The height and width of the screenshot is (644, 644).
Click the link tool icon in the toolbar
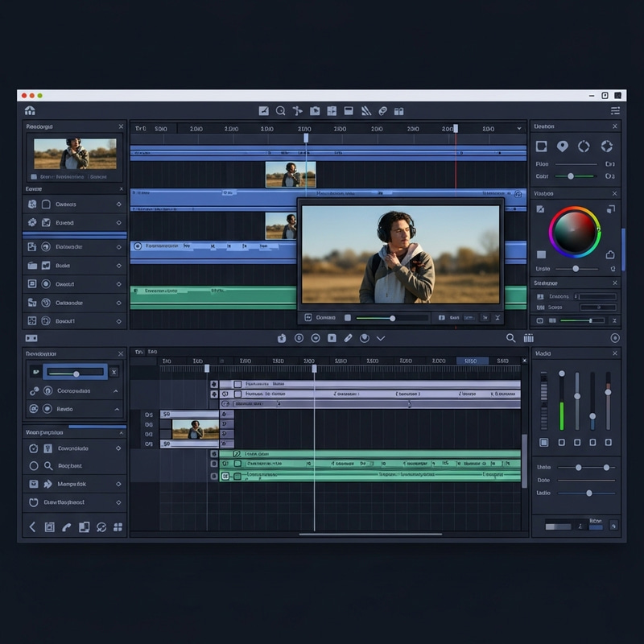[382, 112]
